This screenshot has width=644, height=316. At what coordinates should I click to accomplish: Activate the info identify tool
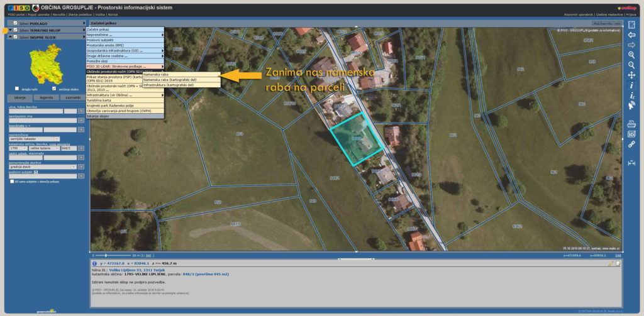(631, 85)
